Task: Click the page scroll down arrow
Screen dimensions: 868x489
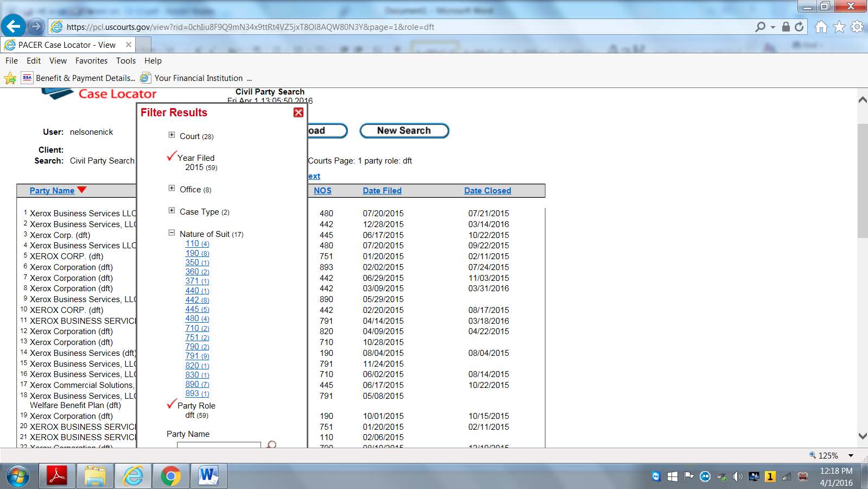Action: pyautogui.click(x=863, y=435)
